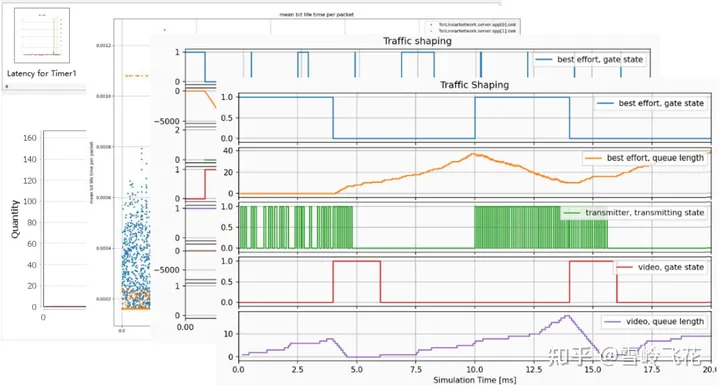Click the 'transmitter, transmitting state' legend entry
The height and width of the screenshot is (385, 720).
(633, 213)
